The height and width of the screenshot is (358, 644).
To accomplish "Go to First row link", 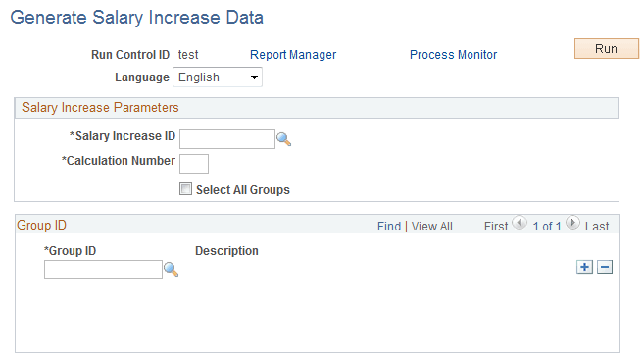I will click(496, 226).
